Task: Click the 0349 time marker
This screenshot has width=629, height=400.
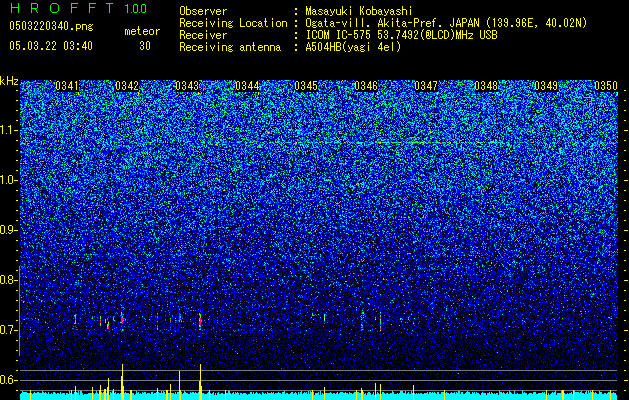Action: 546,86
